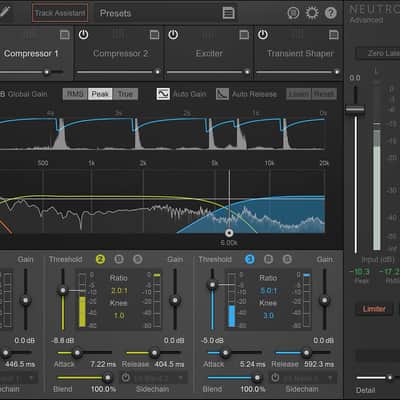Click the band 3 Threshold slider handle

coord(212,285)
